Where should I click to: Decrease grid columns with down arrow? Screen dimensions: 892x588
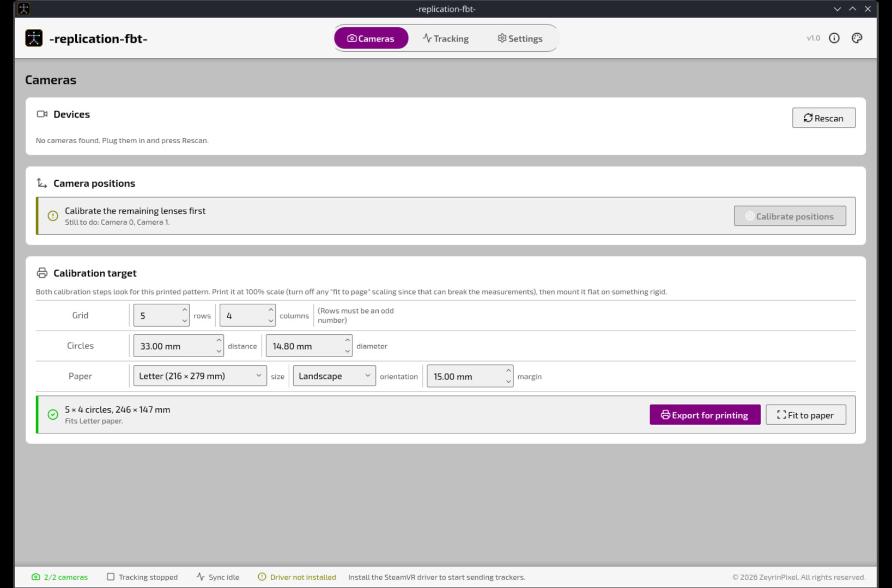pyautogui.click(x=271, y=321)
